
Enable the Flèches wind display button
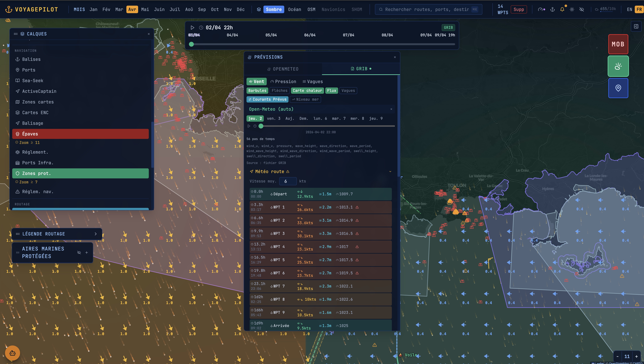279,91
